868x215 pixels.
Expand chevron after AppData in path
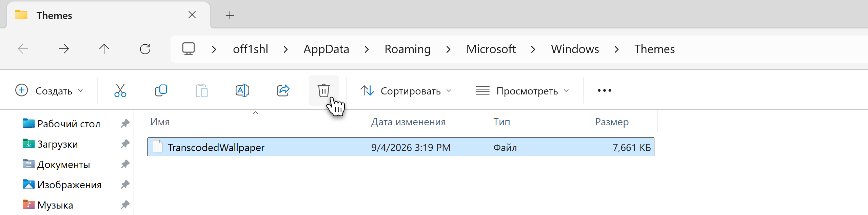[x=367, y=49]
